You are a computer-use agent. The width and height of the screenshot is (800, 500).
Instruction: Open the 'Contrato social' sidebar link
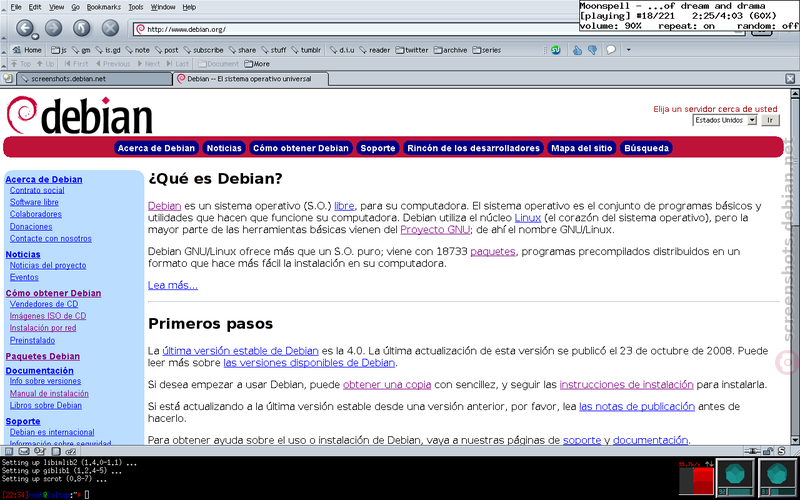point(37,190)
